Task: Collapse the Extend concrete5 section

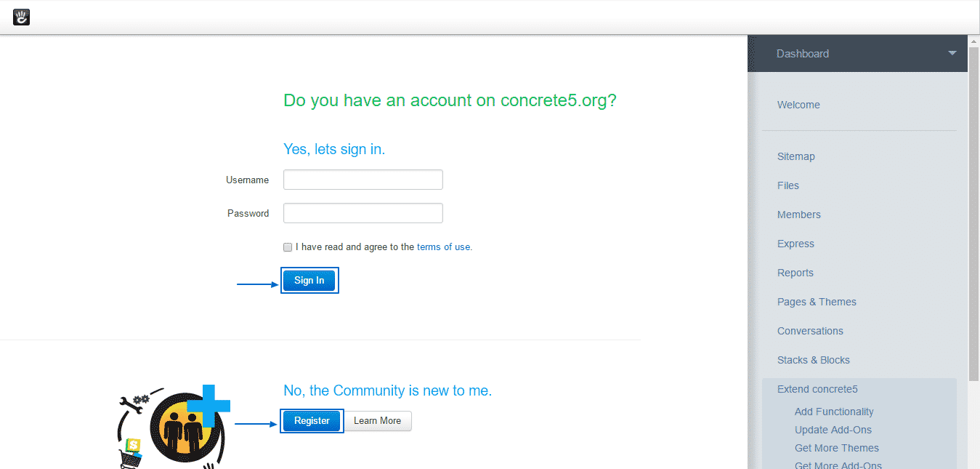Action: pyautogui.click(x=817, y=389)
